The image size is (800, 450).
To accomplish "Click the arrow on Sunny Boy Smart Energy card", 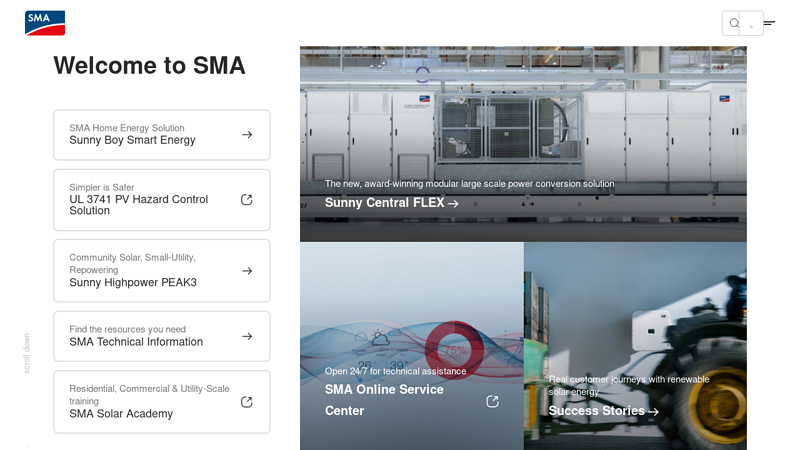I will point(247,135).
